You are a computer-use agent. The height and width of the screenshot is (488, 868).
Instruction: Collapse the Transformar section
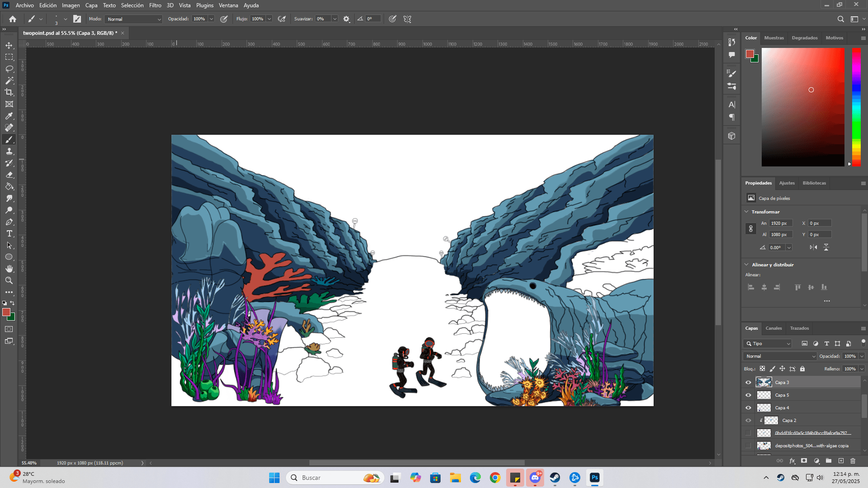pos(746,212)
